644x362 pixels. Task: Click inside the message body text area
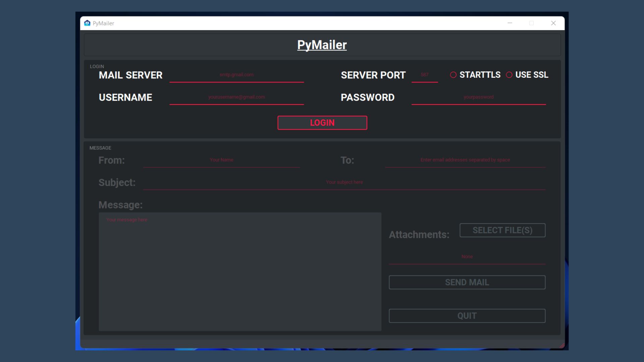tap(240, 271)
